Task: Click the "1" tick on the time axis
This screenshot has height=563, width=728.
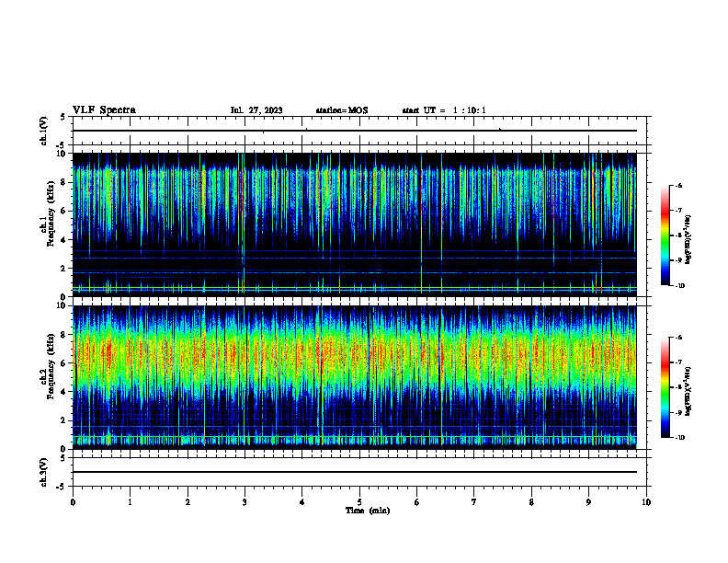Action: [130, 502]
